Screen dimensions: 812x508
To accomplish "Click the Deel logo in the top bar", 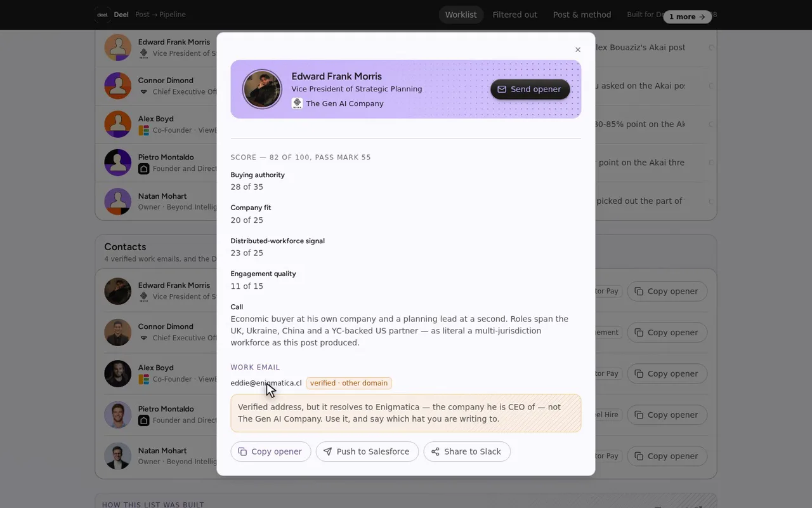I will click(x=102, y=15).
